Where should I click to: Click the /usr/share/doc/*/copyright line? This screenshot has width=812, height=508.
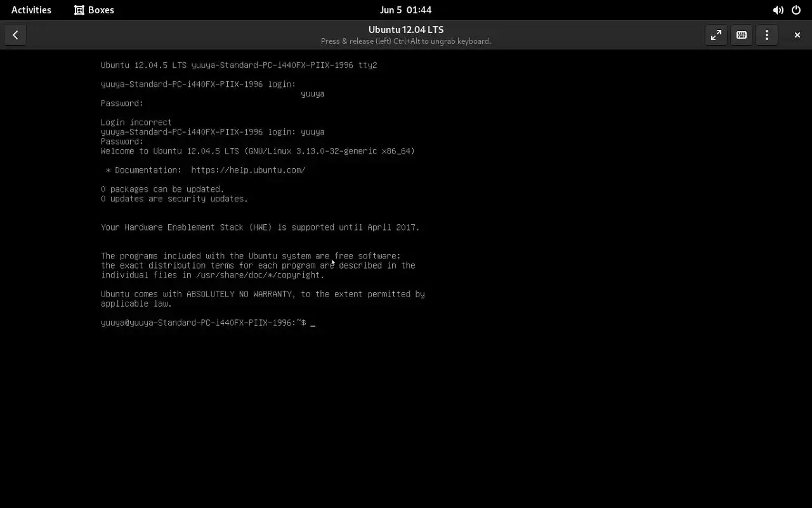pos(213,275)
